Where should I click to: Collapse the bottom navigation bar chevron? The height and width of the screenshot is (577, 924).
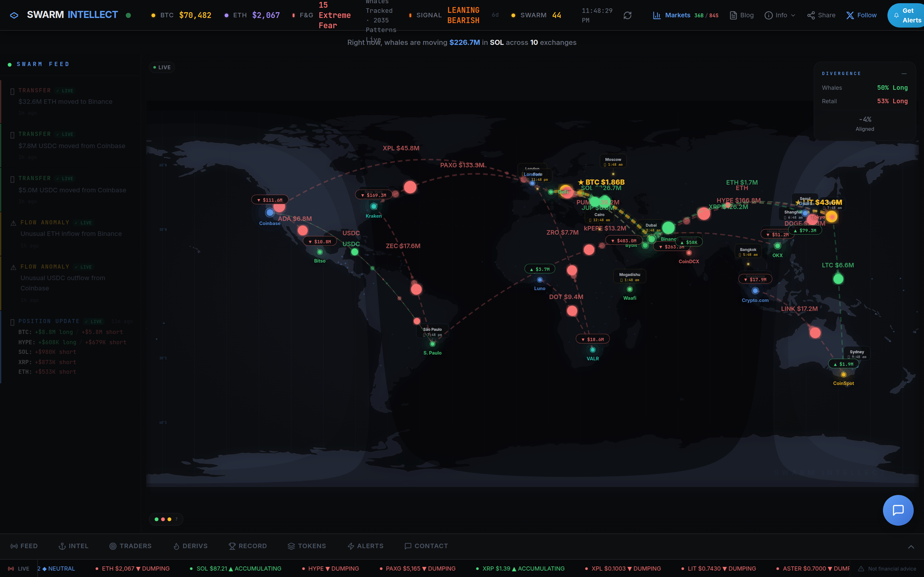coord(911,547)
